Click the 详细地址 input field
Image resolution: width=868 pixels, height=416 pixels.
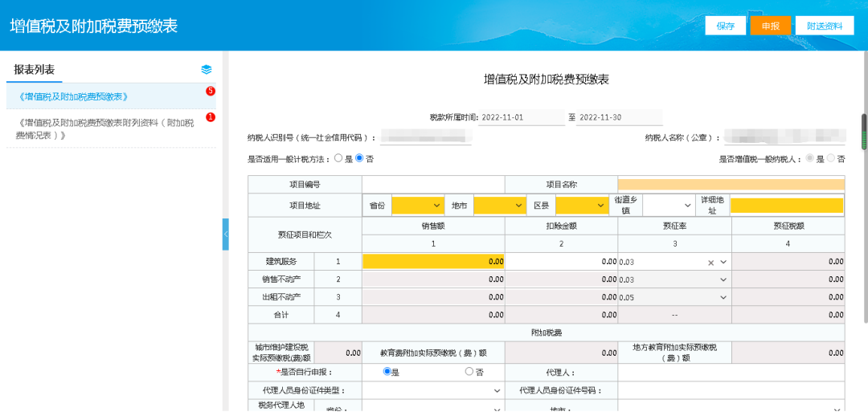click(x=787, y=206)
